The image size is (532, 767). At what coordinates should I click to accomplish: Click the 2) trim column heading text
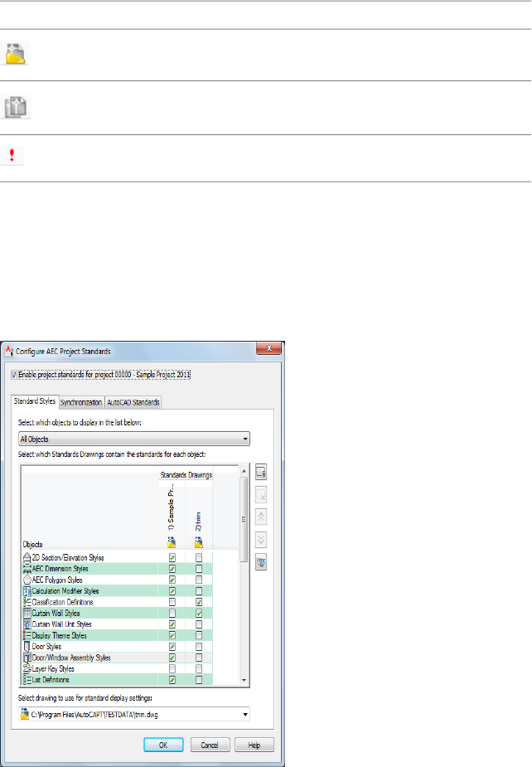(199, 522)
